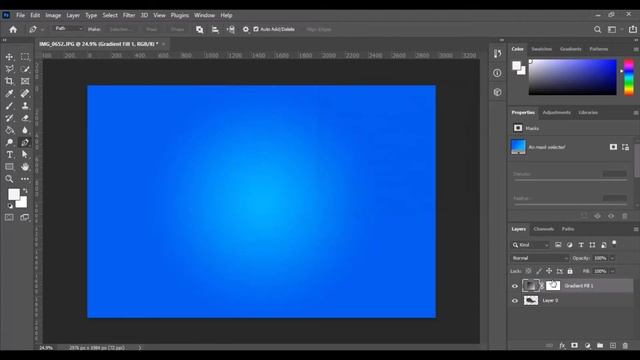640x360 pixels.
Task: Click the share icon at top right
Action: [x=632, y=29]
